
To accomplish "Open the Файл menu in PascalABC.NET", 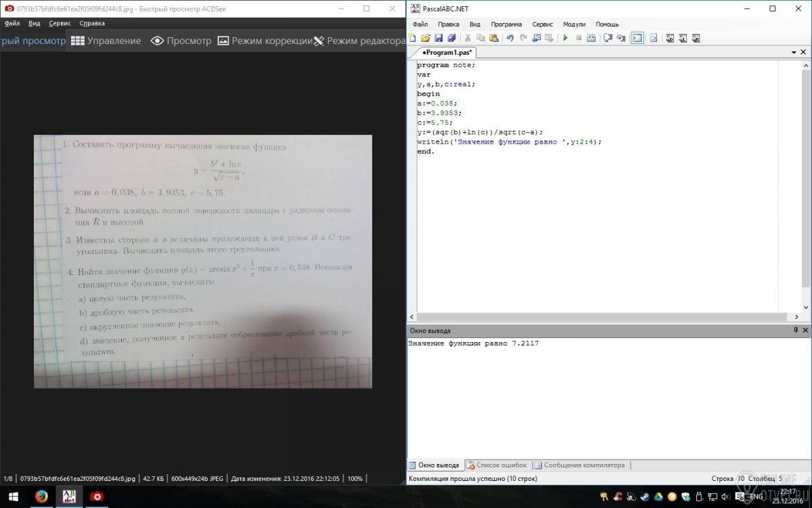I will (420, 24).
